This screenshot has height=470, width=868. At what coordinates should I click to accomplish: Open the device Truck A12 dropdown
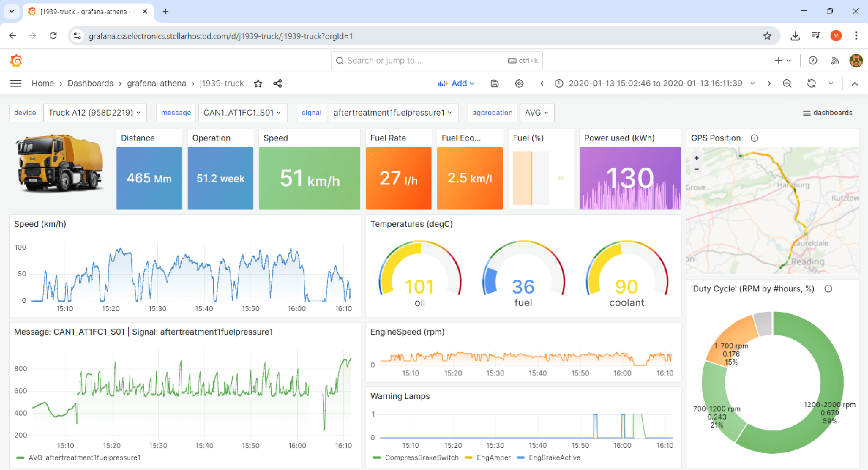[95, 113]
